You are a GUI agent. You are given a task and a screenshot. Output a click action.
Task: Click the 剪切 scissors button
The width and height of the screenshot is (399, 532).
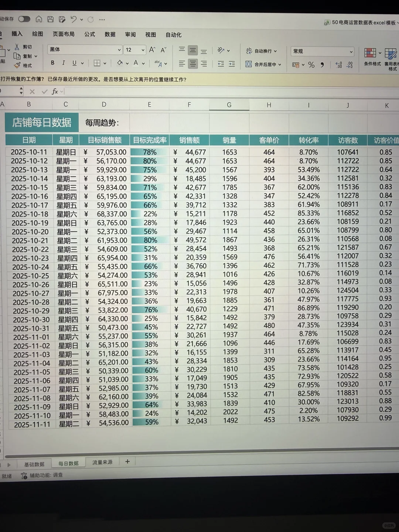pyautogui.click(x=23, y=47)
